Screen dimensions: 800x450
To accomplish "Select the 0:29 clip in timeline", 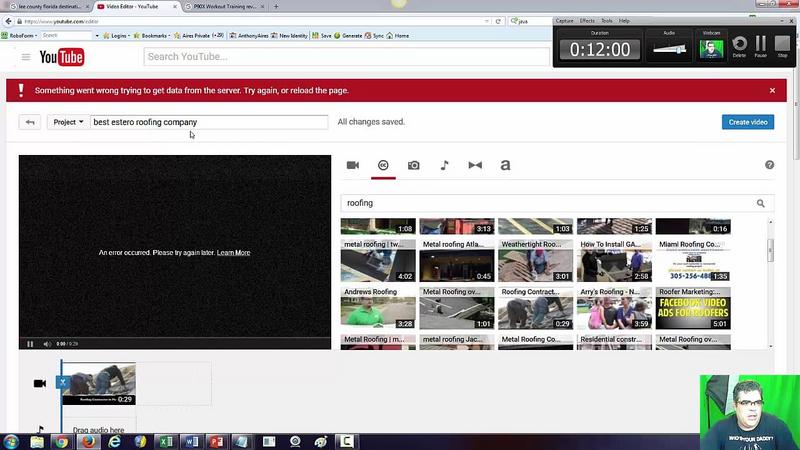I will [x=98, y=384].
